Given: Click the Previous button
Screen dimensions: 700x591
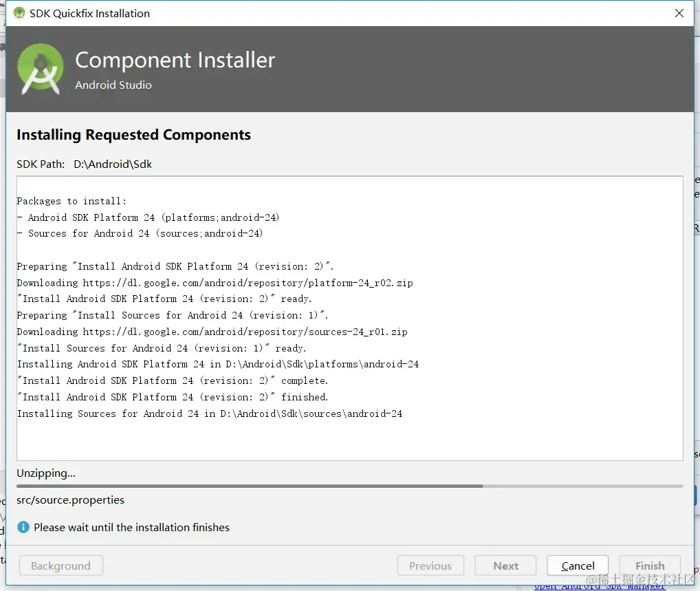Looking at the screenshot, I should pos(430,566).
